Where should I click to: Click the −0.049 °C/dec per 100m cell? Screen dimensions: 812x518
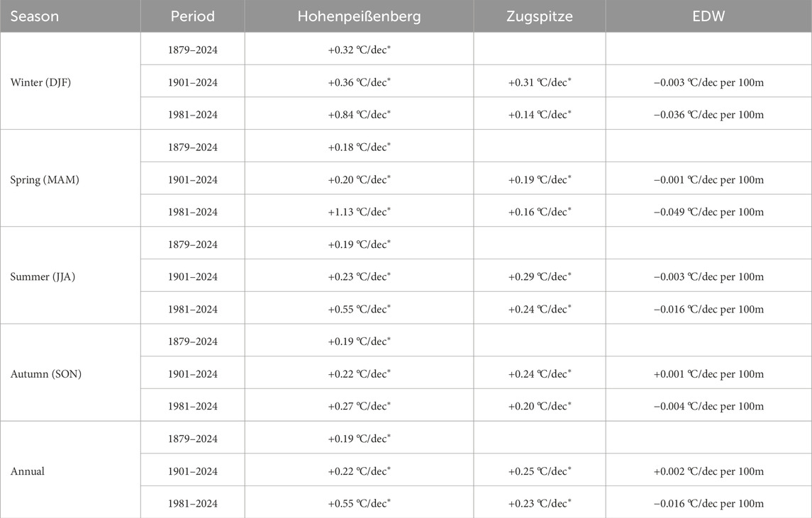(x=708, y=212)
